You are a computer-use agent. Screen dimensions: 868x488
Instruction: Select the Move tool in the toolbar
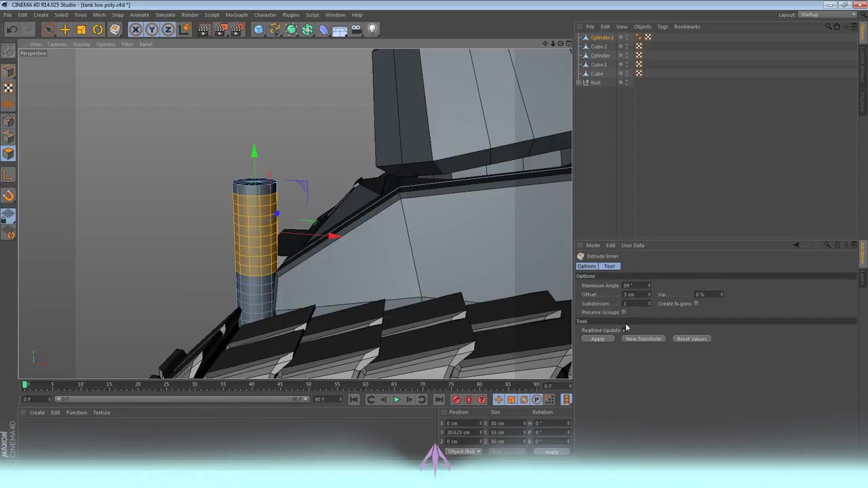65,28
